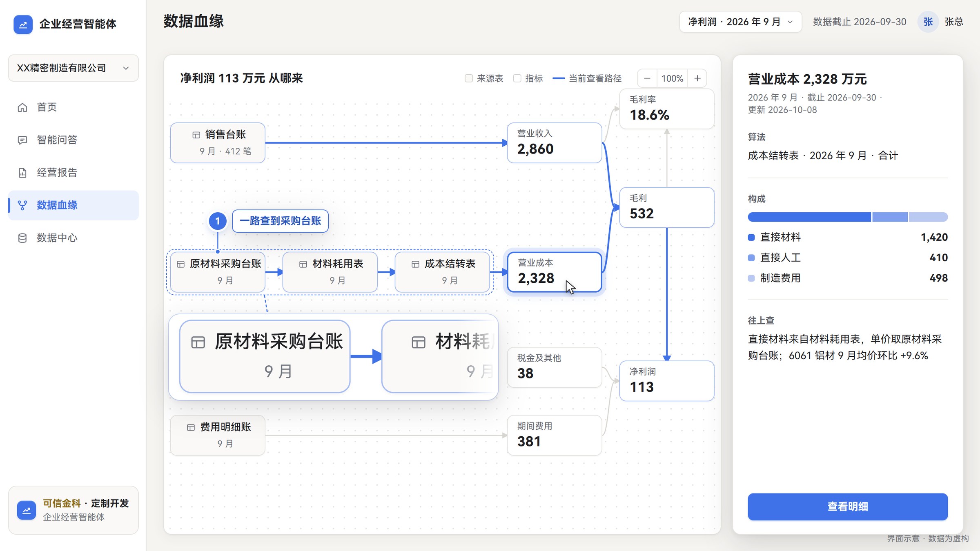Click the 直接人工 410 row
This screenshot has height=551, width=980.
(x=848, y=258)
